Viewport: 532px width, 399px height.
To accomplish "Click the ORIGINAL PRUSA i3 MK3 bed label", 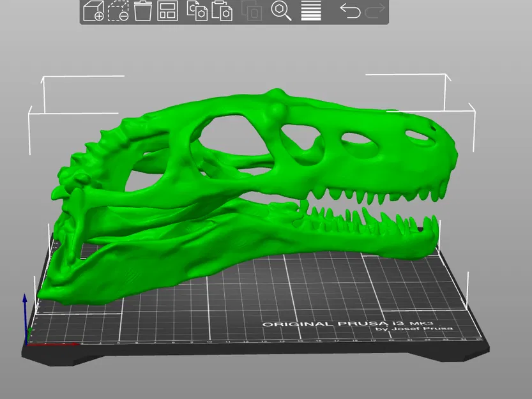I will [x=348, y=323].
